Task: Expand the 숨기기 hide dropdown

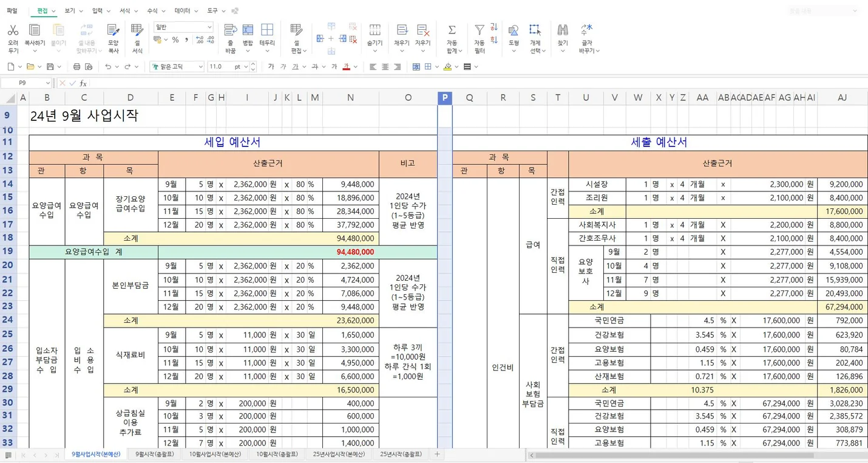Action: [375, 51]
